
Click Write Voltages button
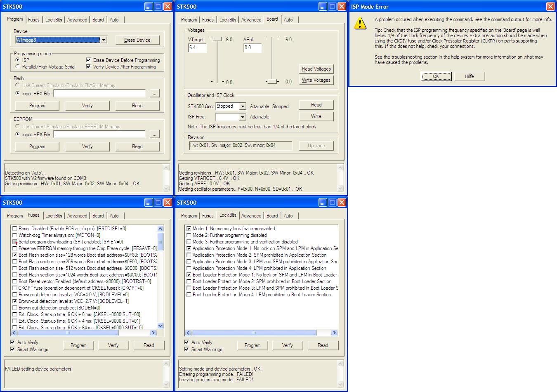point(316,80)
